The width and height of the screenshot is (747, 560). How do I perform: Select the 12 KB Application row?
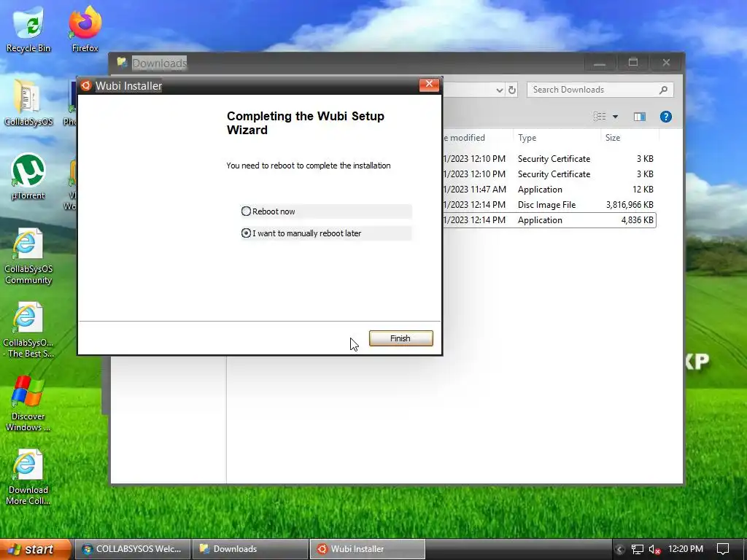[549, 190]
